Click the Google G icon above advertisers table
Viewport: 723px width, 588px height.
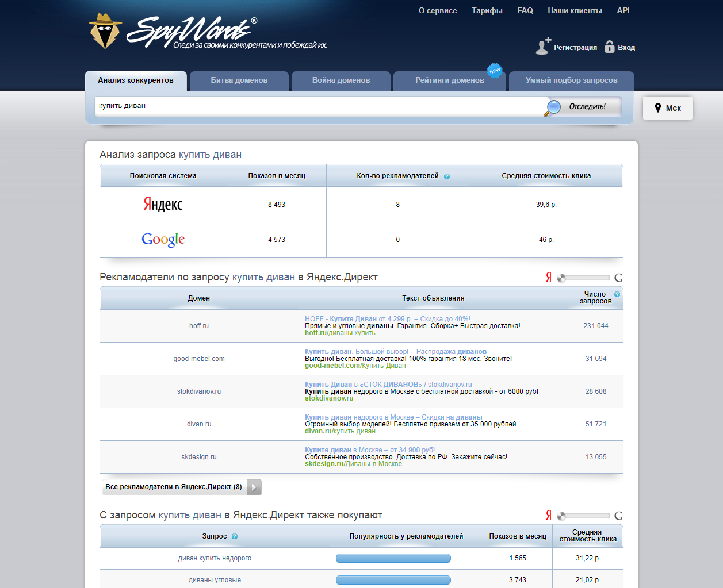click(618, 278)
